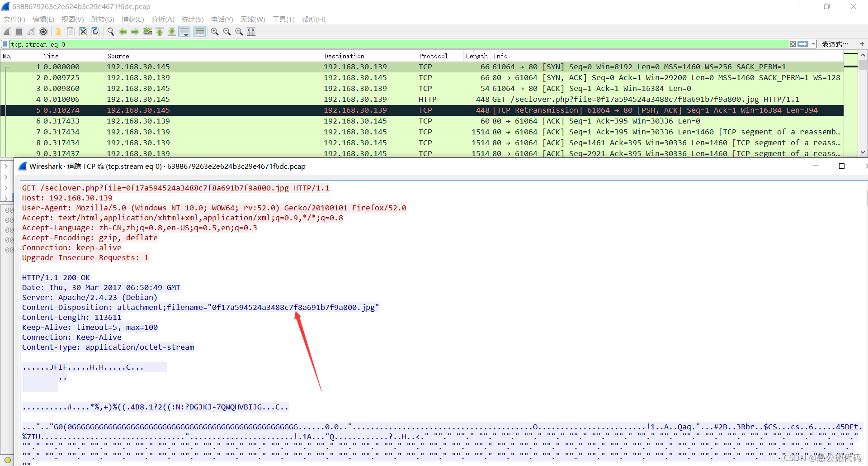Select packet 6 at time 0.317433
Image resolution: width=868 pixels, height=466 pixels.
(422, 121)
